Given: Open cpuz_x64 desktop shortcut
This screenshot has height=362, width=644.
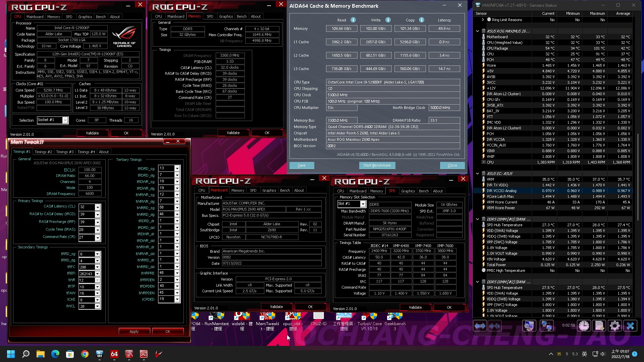Looking at the screenshot, I should click(x=293, y=321).
